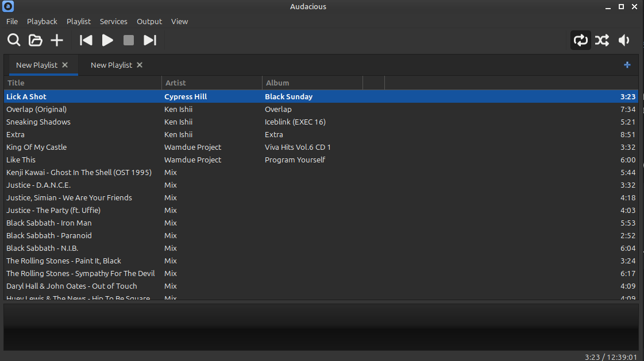644x361 pixels.
Task: Stop playback with the Stop button
Action: [x=129, y=40]
